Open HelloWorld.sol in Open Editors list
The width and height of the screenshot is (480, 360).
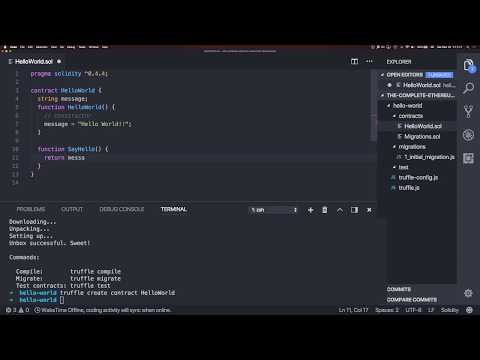pyautogui.click(x=422, y=85)
